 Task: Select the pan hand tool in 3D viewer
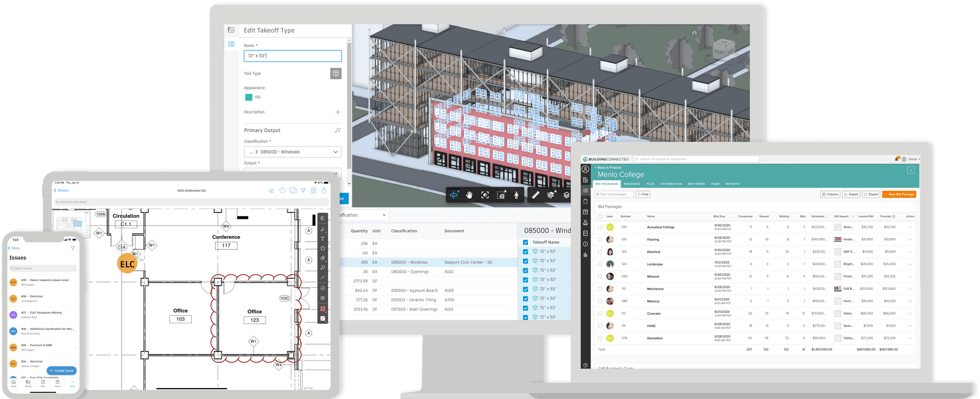point(469,195)
